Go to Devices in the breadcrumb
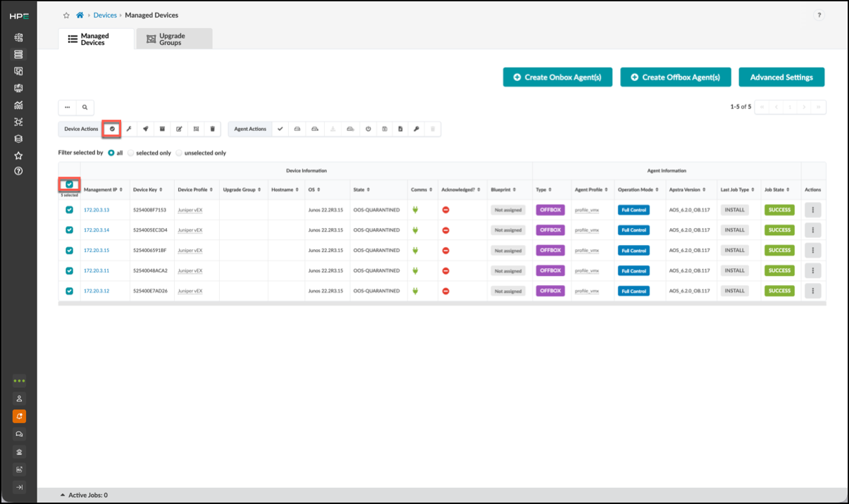This screenshot has height=504, width=849. tap(105, 15)
